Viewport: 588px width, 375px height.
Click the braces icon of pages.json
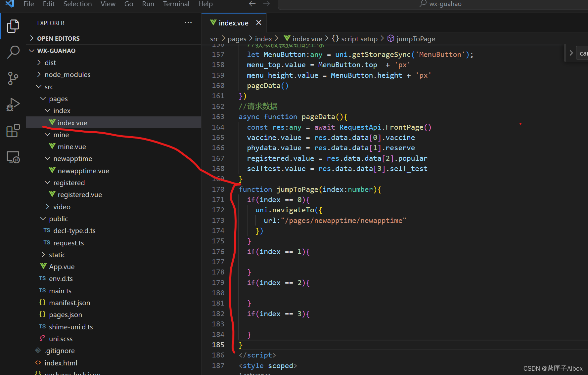[x=42, y=314]
